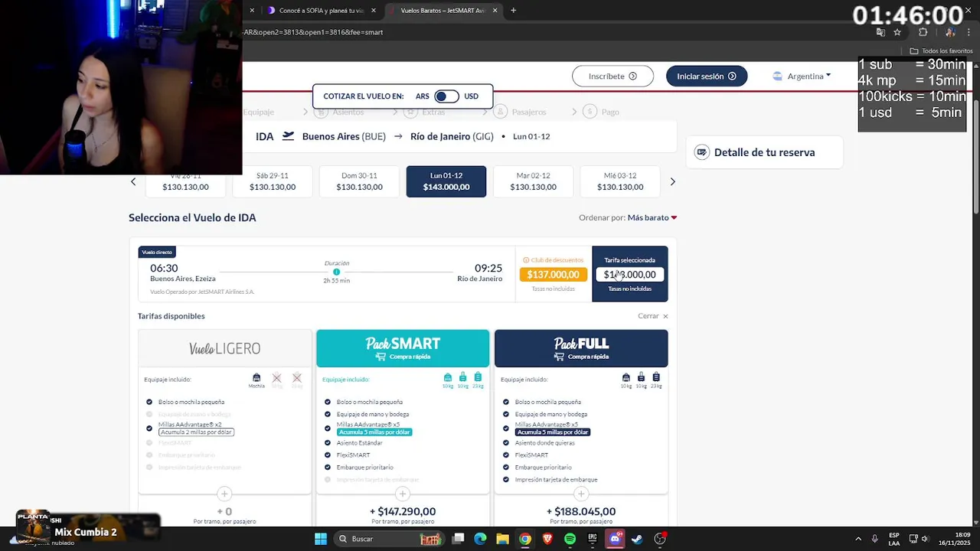Select the Mar 02-12 date tab
Viewport: 980px width, 551px height.
(x=533, y=181)
